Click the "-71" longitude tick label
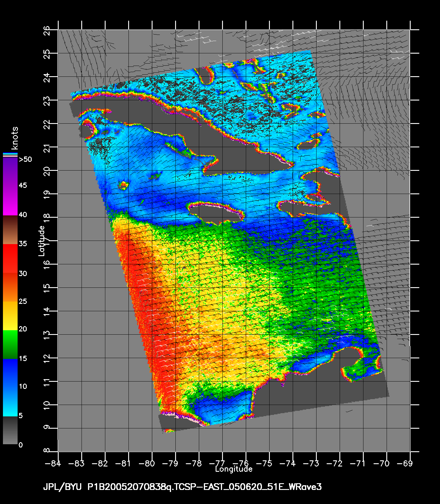 click(x=358, y=463)
